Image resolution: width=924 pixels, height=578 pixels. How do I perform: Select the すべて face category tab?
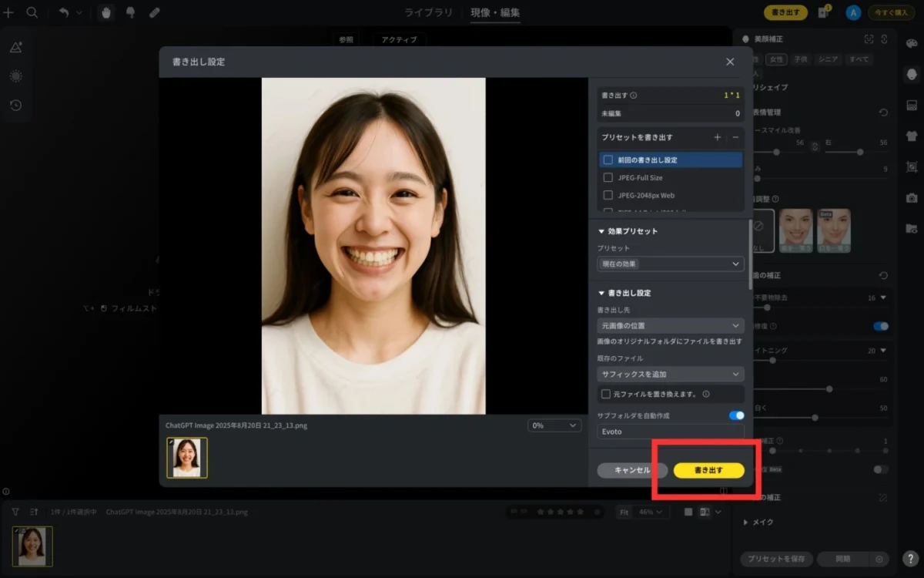[x=858, y=59]
